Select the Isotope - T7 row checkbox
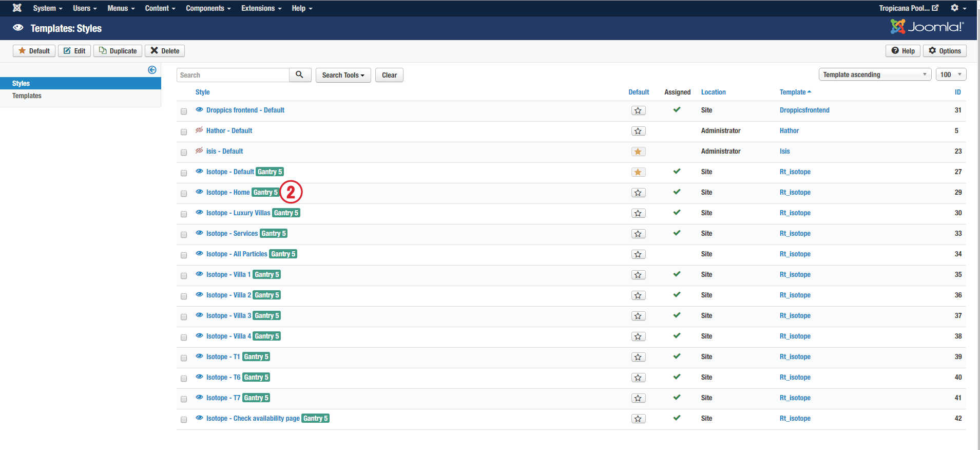The image size is (980, 450). 184,399
